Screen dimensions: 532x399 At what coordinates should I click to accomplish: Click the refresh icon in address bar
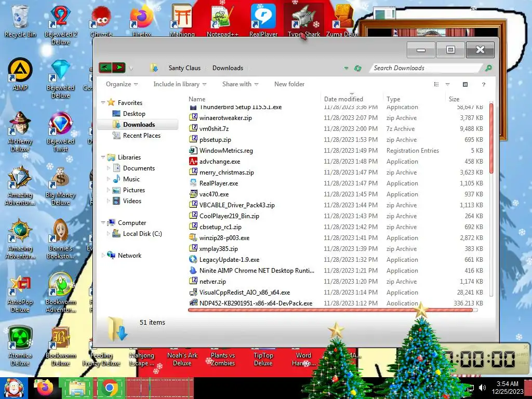[x=357, y=68]
